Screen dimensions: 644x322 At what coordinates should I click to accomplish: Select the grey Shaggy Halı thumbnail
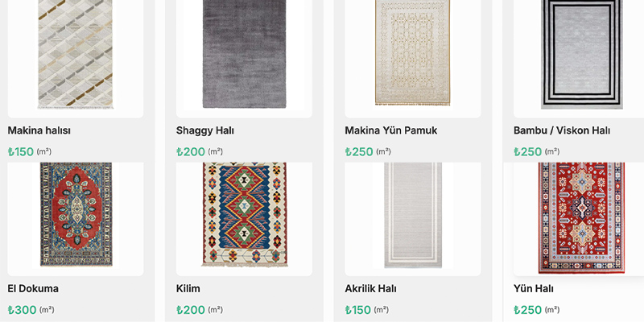245,54
